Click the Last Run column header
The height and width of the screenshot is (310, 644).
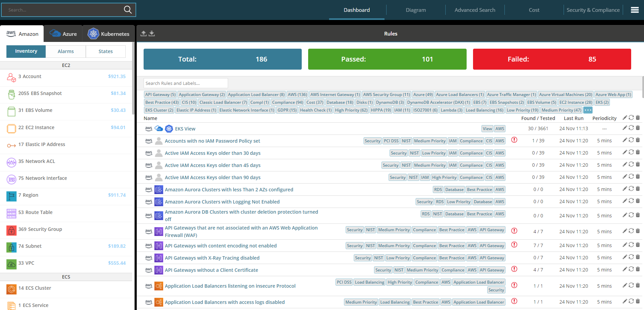click(x=573, y=118)
